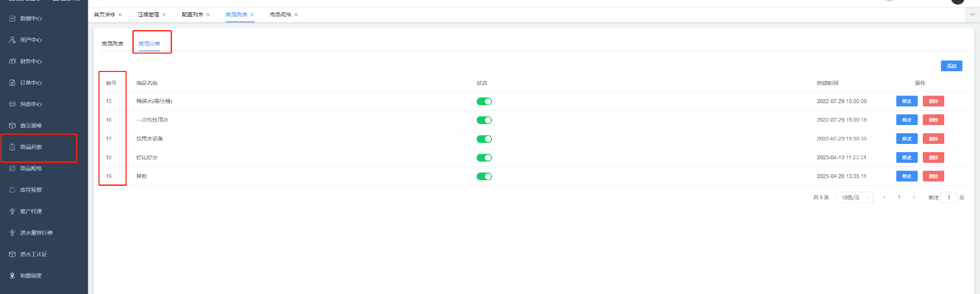The width and height of the screenshot is (980, 294).
Task: Click the next page arrow in pagination
Action: pyautogui.click(x=914, y=198)
